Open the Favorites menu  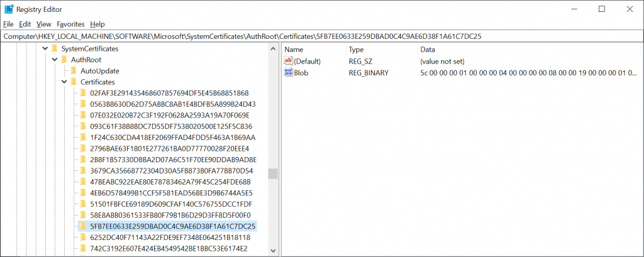[70, 24]
